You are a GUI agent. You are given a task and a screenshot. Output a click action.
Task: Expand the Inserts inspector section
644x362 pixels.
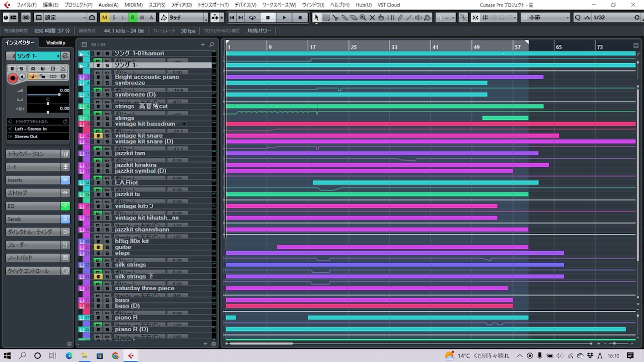[x=37, y=180]
